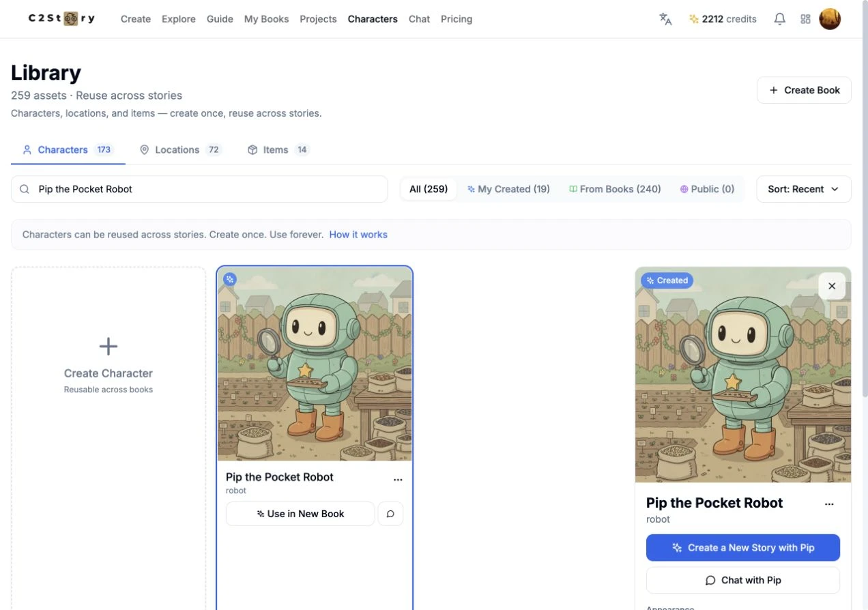Go to My Books
The width and height of the screenshot is (868, 610).
click(266, 19)
